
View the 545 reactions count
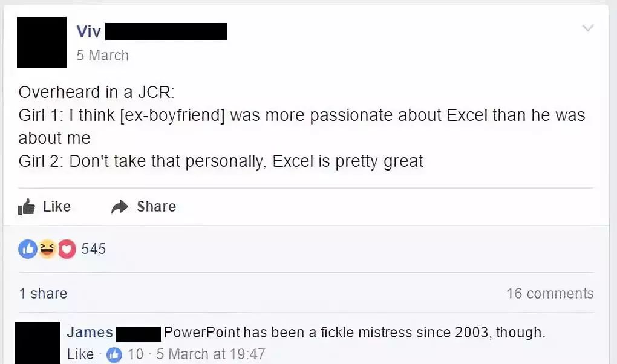tap(93, 249)
